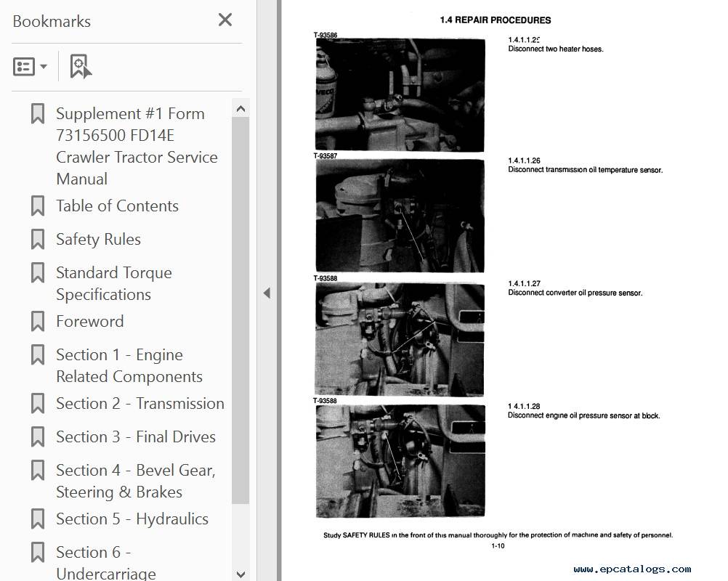728x581 pixels.
Task: Go to Section 3 - Final Drives
Action: pos(136,437)
